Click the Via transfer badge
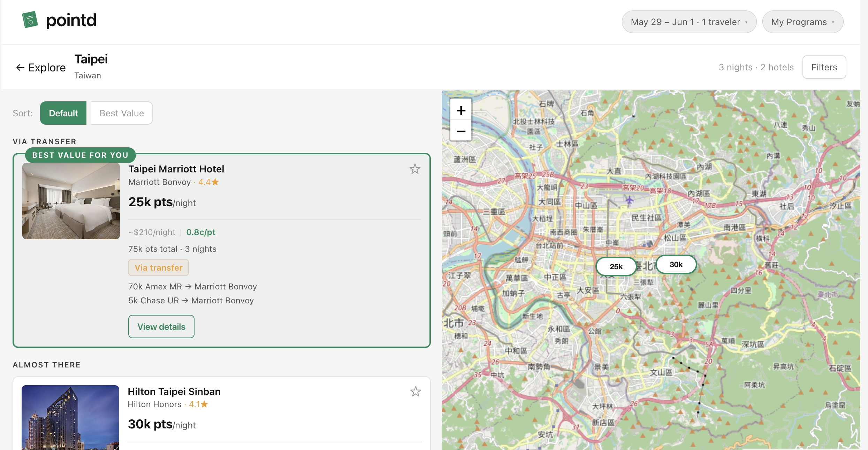Image resolution: width=868 pixels, height=450 pixels. click(159, 267)
